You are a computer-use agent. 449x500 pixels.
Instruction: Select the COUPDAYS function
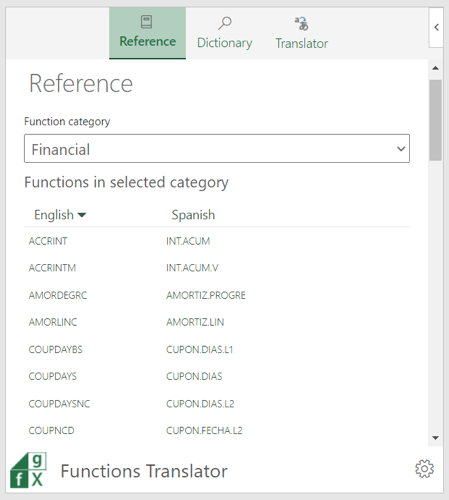click(x=53, y=376)
